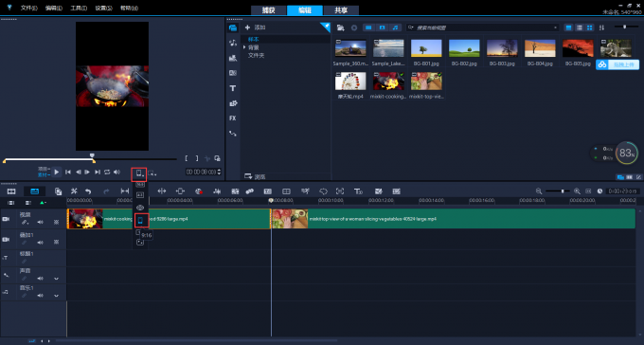This screenshot has width=644, height=345.
Task: Expand the Voice track chevron
Action: 56,279
